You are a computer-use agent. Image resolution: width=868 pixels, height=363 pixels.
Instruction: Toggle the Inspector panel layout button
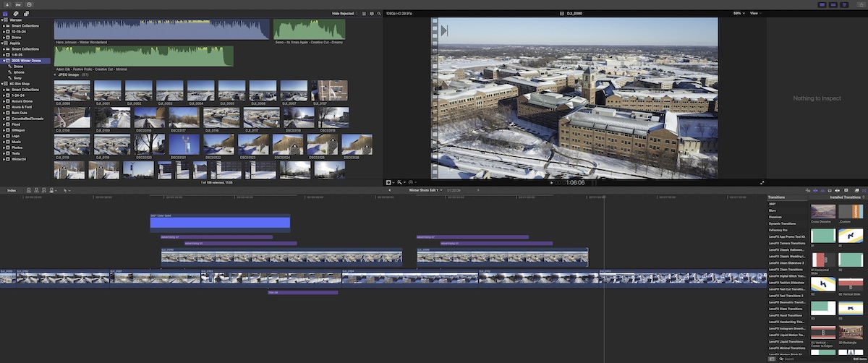[844, 4]
